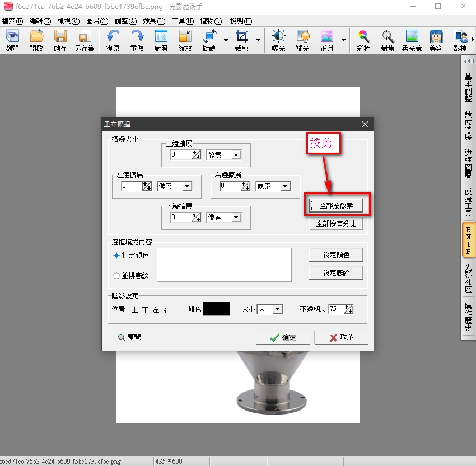476x466 pixels.
Task: Click the 左邊擴展 value input field
Action: 131,186
